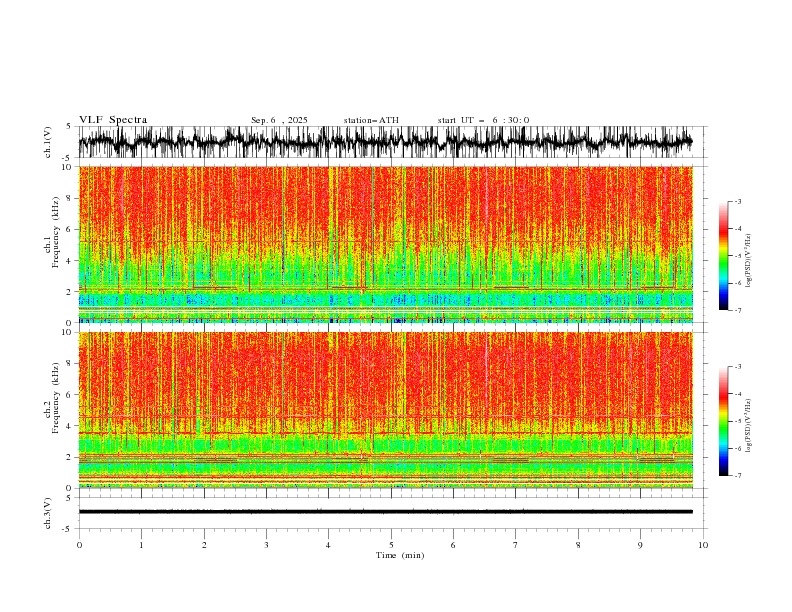Click the 'ch.1 Frequency (kHz)' axis label

[52, 233]
